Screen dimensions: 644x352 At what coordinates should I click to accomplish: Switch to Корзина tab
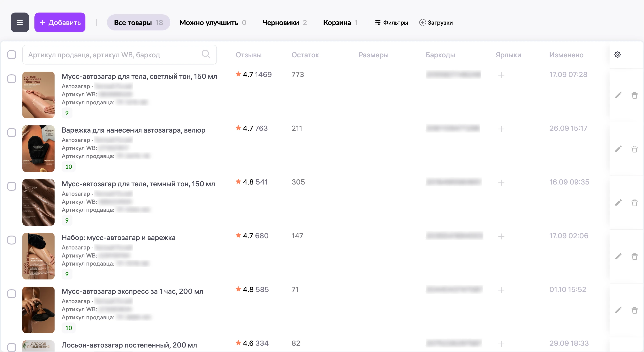341,23
